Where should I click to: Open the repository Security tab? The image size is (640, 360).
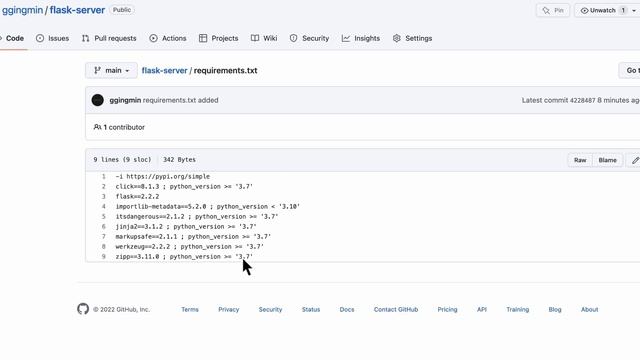[x=309, y=38]
